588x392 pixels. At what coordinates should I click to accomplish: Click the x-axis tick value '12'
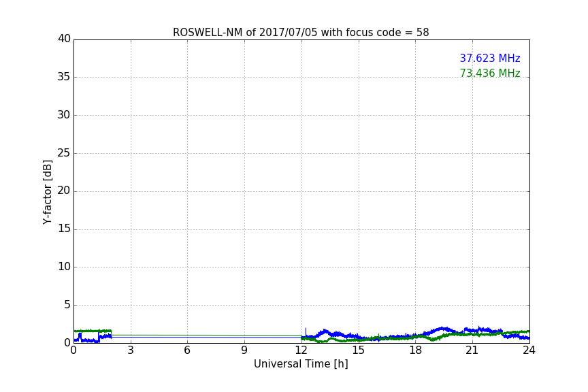click(301, 350)
